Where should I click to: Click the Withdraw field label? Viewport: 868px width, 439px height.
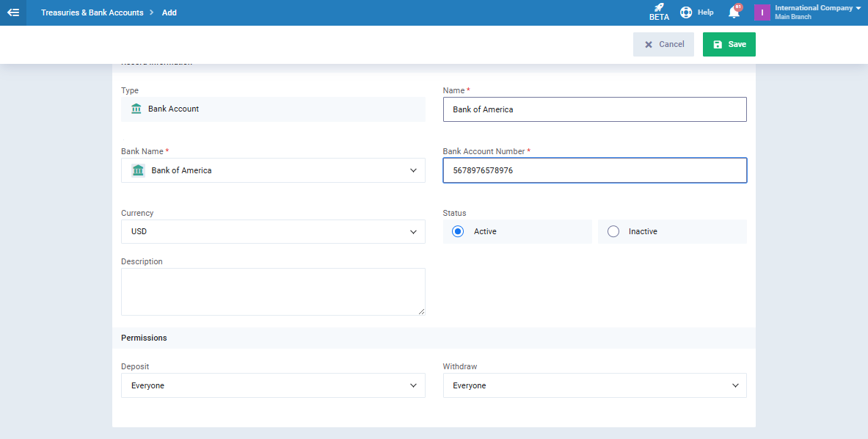coord(459,366)
